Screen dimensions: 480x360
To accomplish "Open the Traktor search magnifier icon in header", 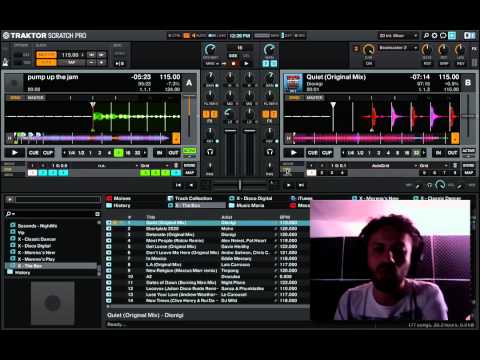I will pos(426,36).
